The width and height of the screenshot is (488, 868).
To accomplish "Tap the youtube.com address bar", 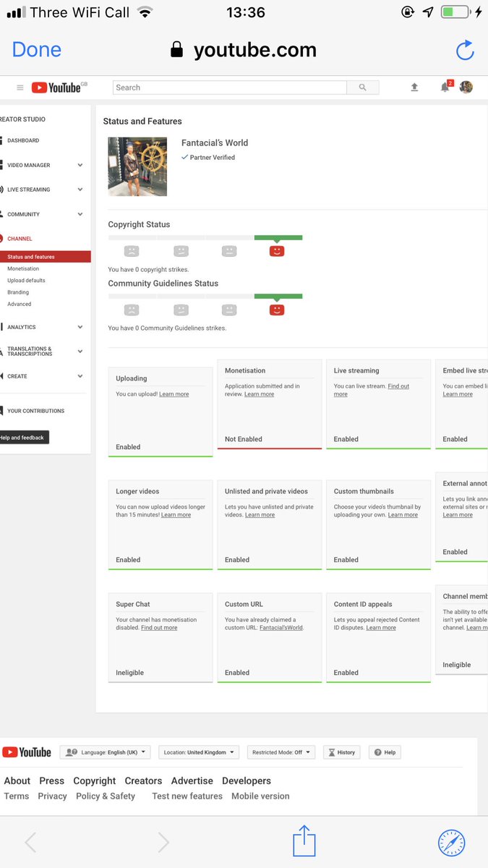I will pos(244,50).
